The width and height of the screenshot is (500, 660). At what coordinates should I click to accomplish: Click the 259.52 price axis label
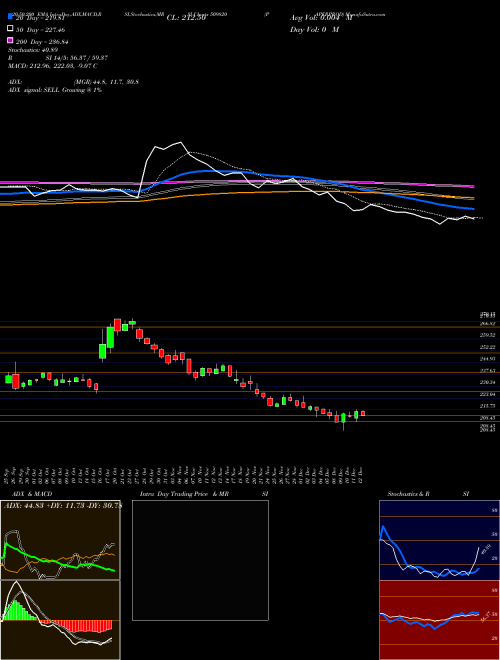tap(488, 335)
